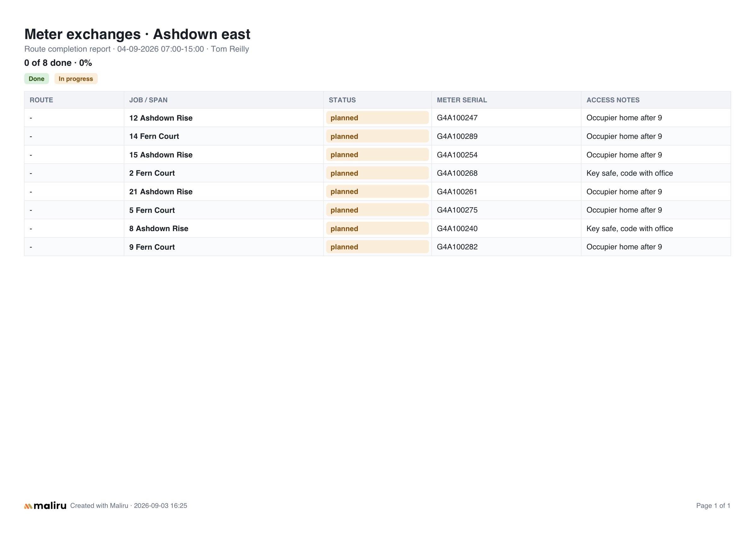Screen dimensions: 756x534
Task: Click meter serial G4A100254
Action: [x=457, y=155]
